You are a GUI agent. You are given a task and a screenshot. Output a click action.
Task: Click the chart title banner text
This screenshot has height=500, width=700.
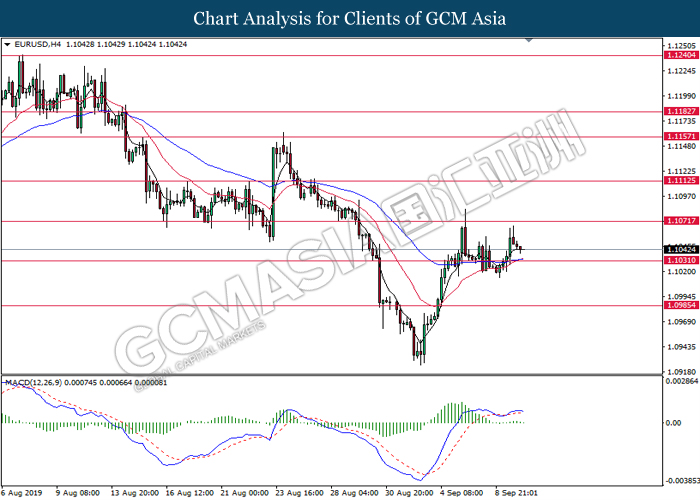point(349,19)
